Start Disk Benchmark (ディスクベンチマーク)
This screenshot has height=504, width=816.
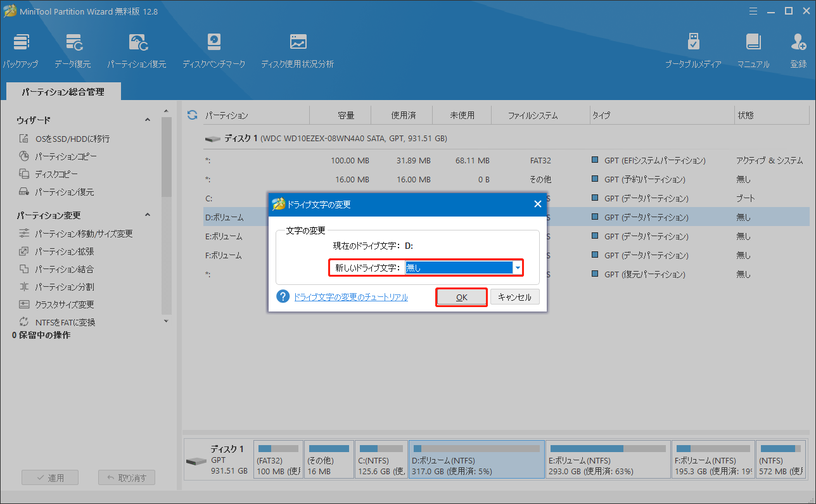(214, 51)
